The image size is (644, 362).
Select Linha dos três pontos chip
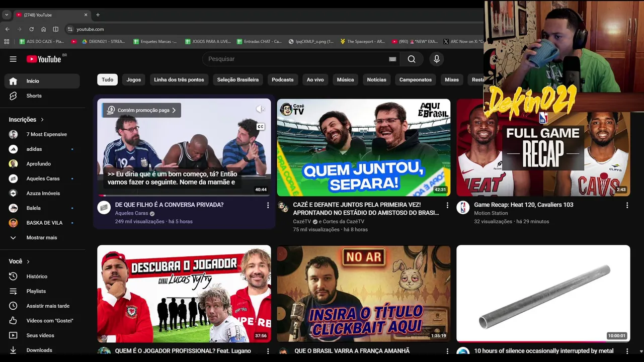[179, 79]
